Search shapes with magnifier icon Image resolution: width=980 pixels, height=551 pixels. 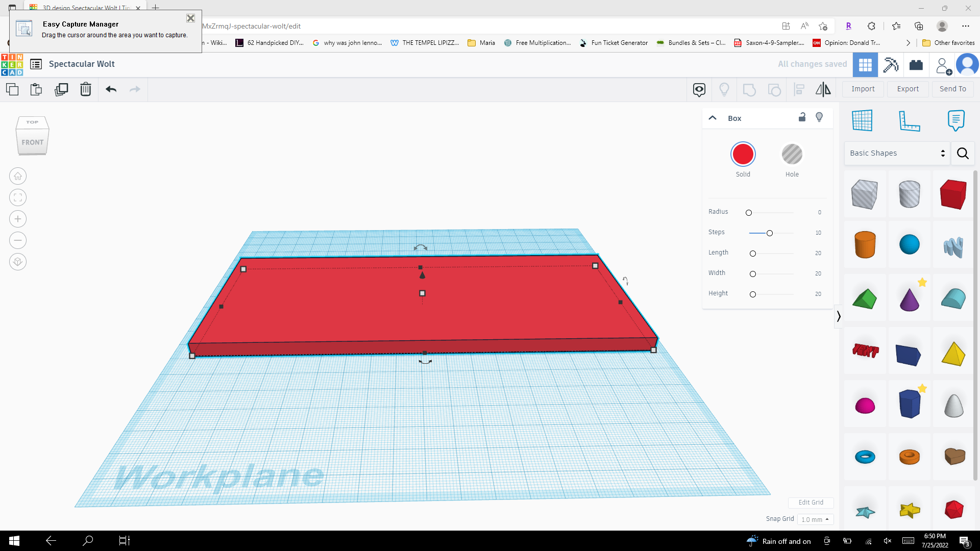pos(963,153)
